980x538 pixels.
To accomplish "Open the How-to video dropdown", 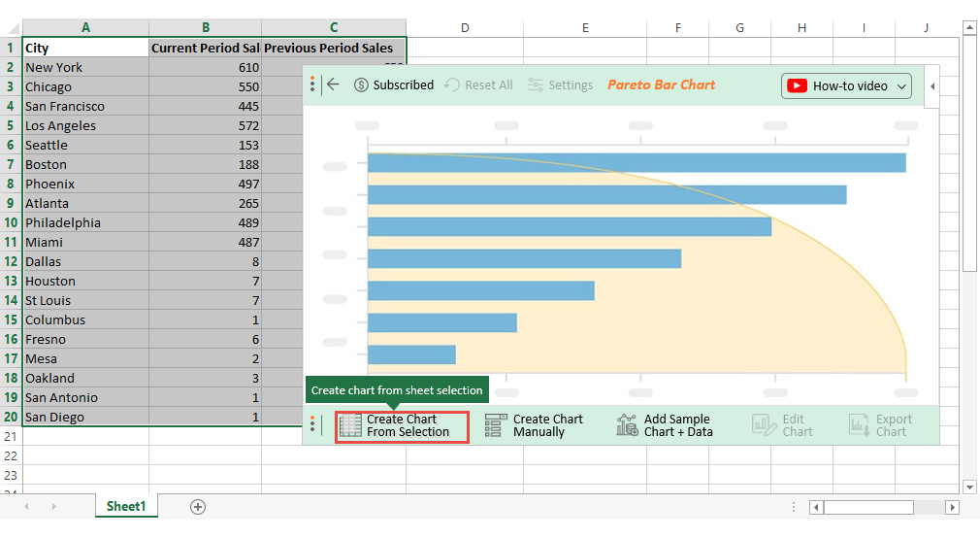I will pyautogui.click(x=846, y=85).
